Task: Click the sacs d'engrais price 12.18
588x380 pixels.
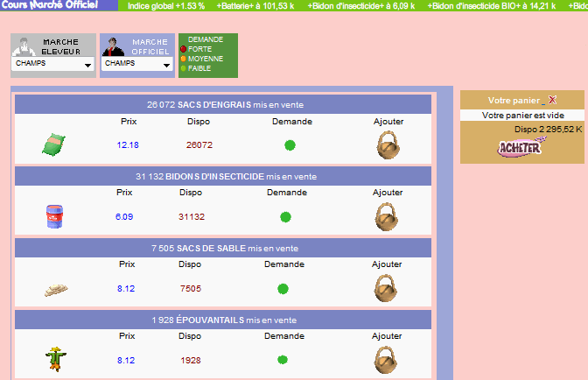Action: pyautogui.click(x=128, y=145)
